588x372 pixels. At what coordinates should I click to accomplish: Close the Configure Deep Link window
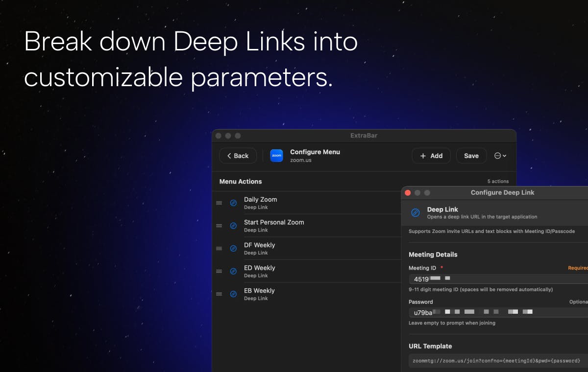(x=408, y=193)
